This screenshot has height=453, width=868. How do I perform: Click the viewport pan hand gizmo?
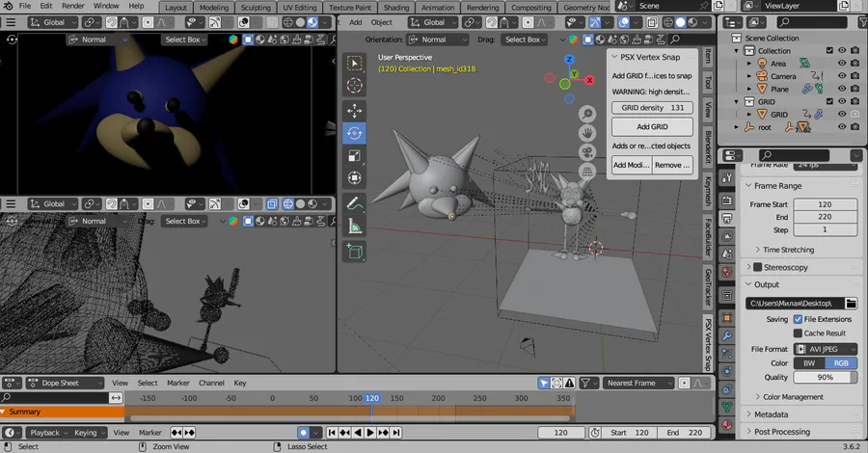(x=587, y=133)
